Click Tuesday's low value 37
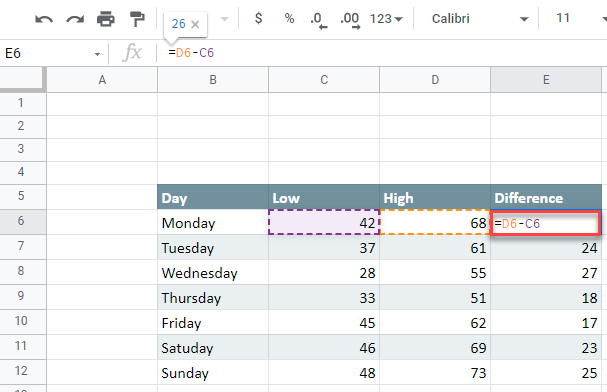The width and height of the screenshot is (607, 392). (x=324, y=247)
